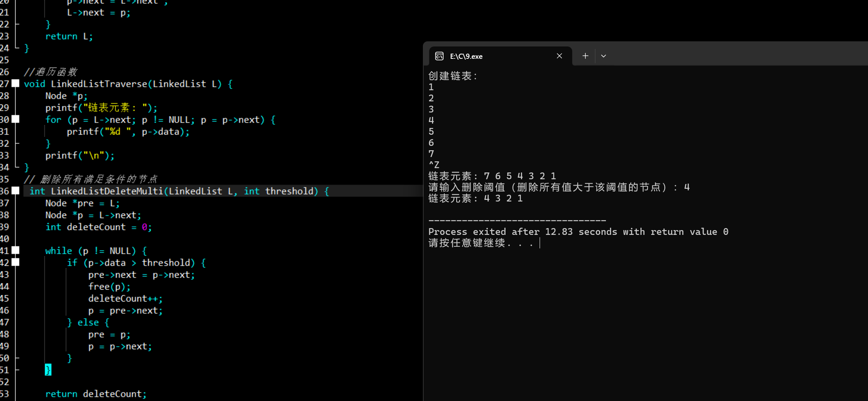The image size is (868, 401).
Task: Click the line 'p = p->next;'
Action: 120,346
